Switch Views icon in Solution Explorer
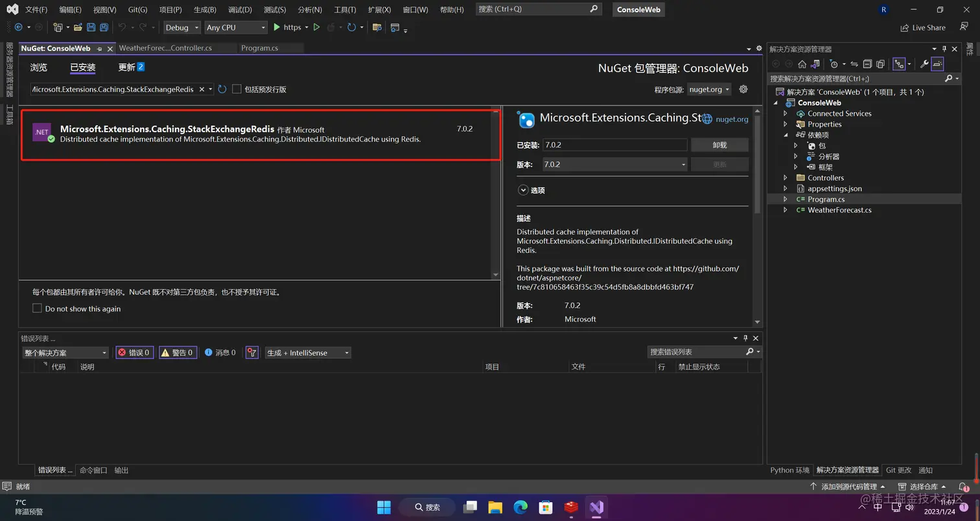The image size is (980, 521). [x=815, y=64]
